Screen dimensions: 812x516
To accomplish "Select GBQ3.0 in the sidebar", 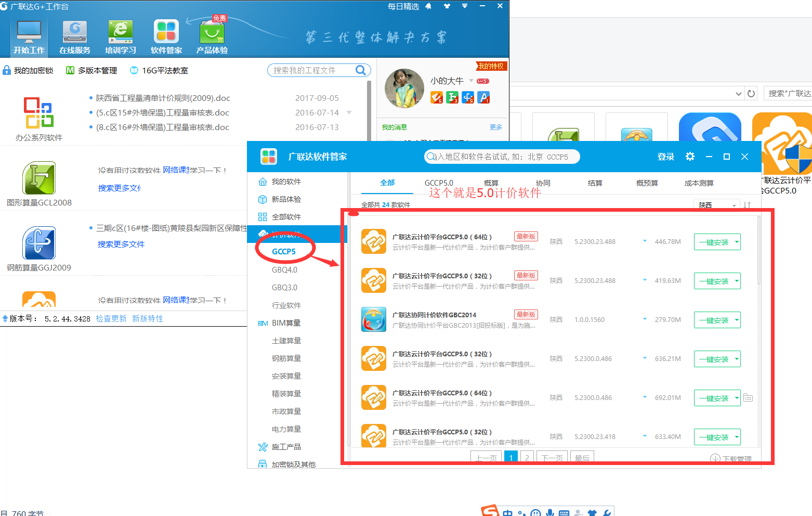I will tap(284, 288).
